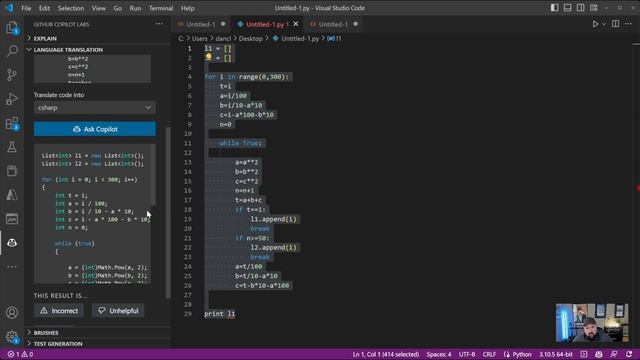Open Copilot Labs panel more actions ellipsis
Screen dimensions: 640x360
coord(159,24)
